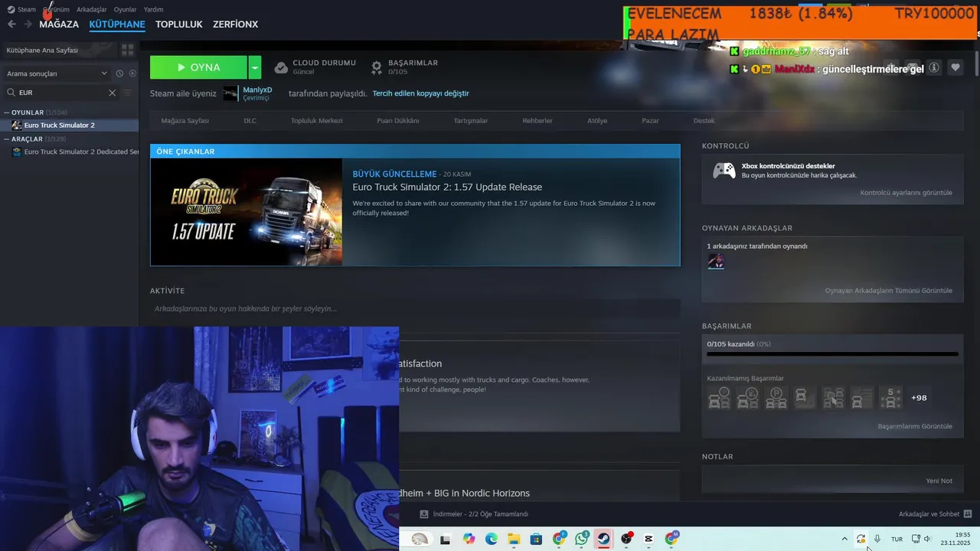Open the DLC tab
This screenshot has height=551, width=980.
coord(250,121)
